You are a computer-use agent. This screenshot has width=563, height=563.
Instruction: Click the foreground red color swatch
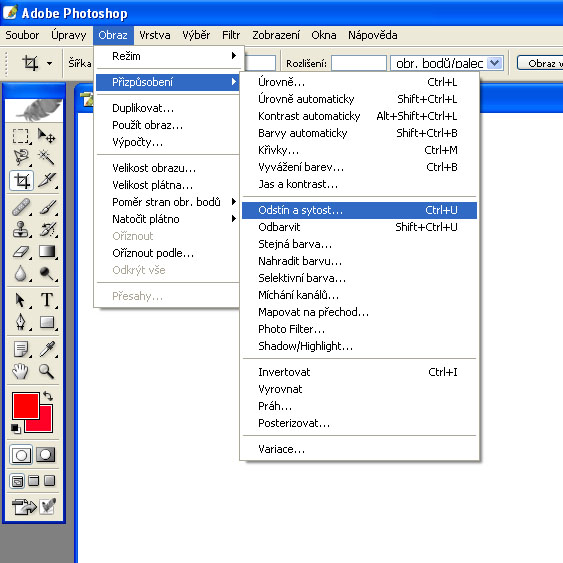tap(25, 406)
